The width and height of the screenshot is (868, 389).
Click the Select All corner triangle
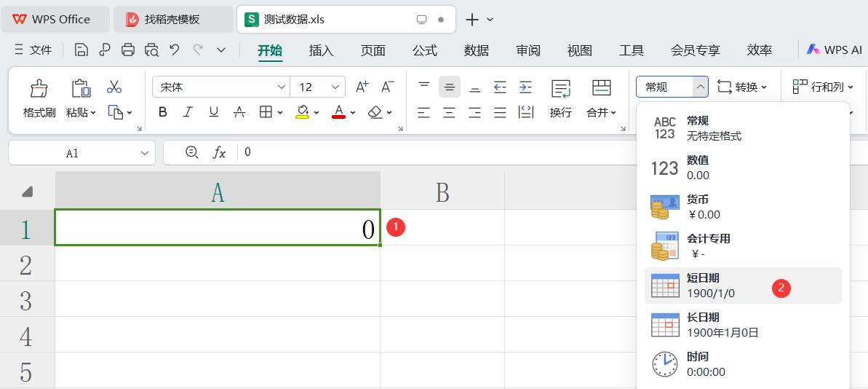[27, 192]
